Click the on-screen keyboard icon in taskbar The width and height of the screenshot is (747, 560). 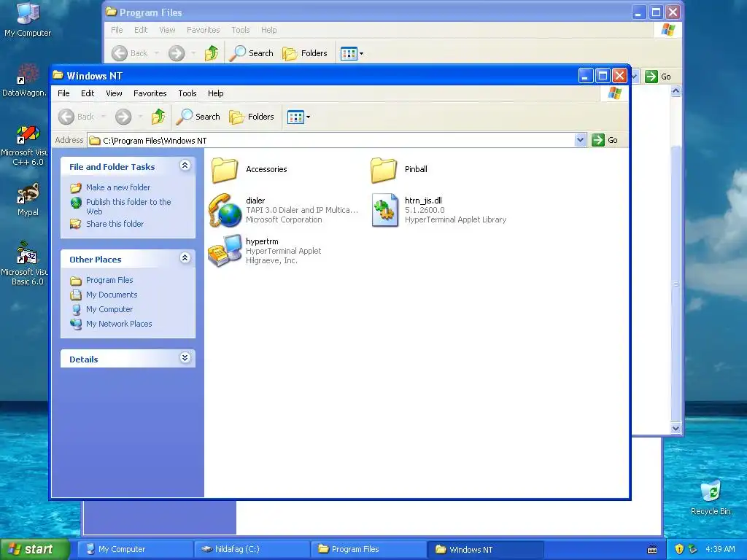tap(653, 550)
